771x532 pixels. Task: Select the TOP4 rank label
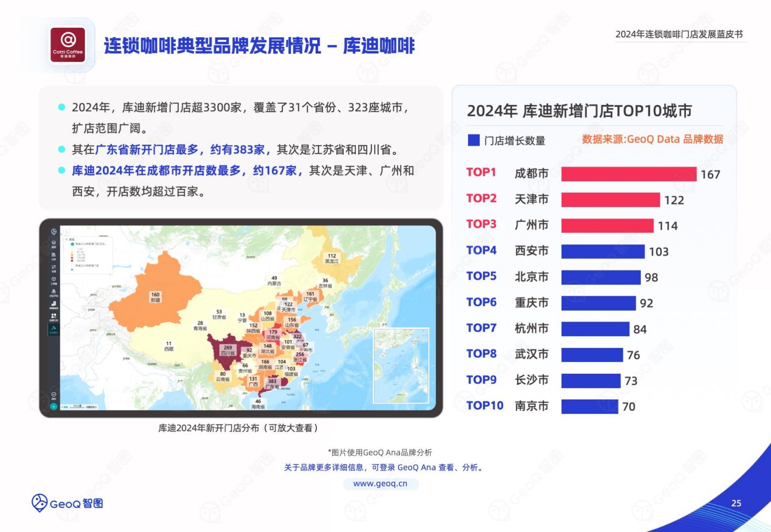click(x=481, y=250)
